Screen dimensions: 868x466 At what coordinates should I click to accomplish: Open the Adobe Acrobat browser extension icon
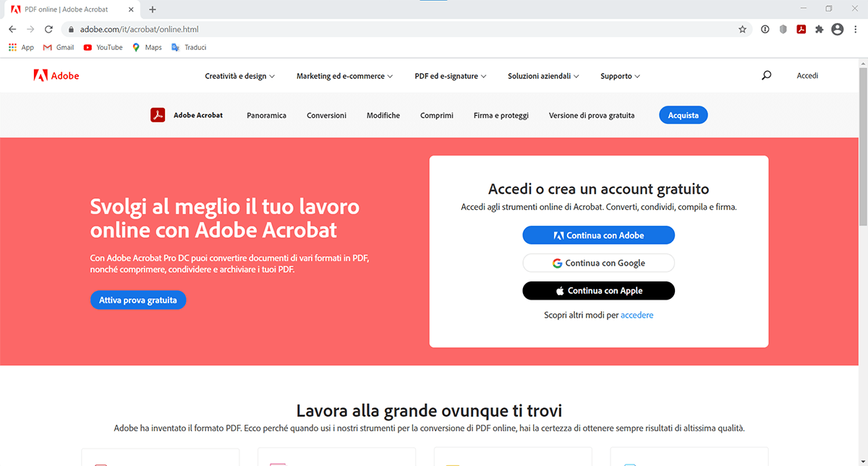pos(801,30)
